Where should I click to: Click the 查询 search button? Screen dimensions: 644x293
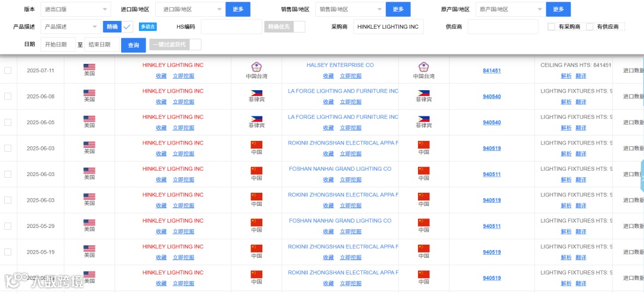[x=134, y=45]
